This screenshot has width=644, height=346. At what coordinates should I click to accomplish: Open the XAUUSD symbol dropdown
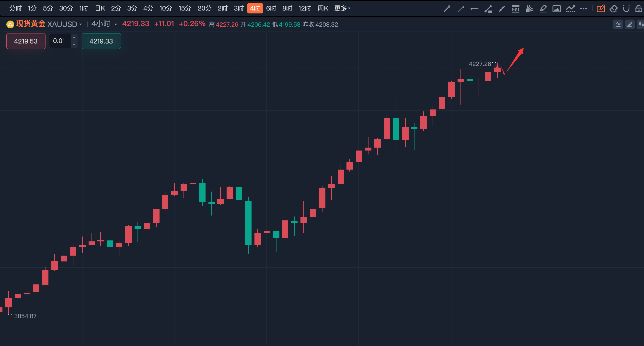80,24
